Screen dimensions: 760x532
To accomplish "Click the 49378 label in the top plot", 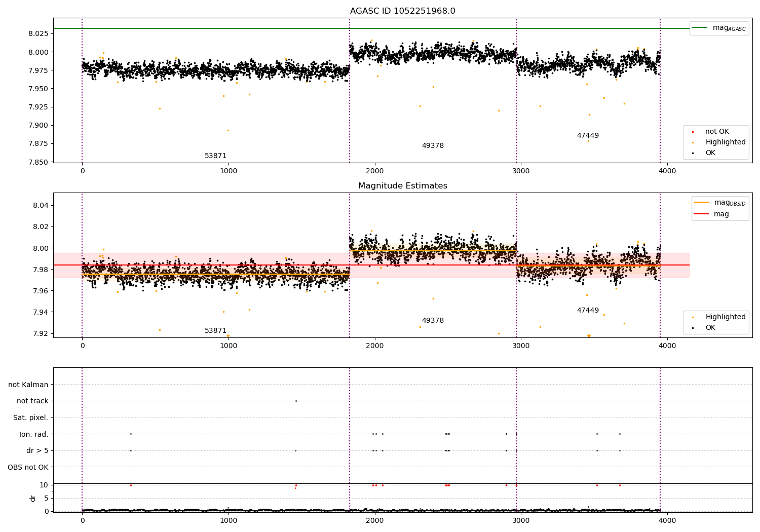I will click(x=433, y=146).
